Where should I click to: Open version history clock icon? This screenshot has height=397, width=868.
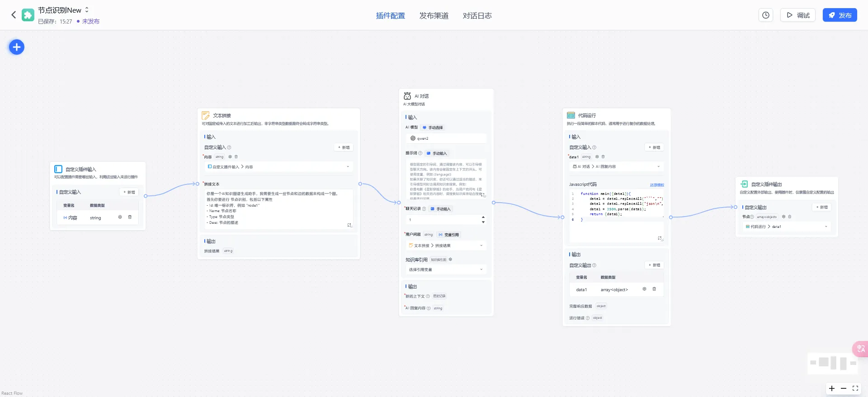coord(766,15)
